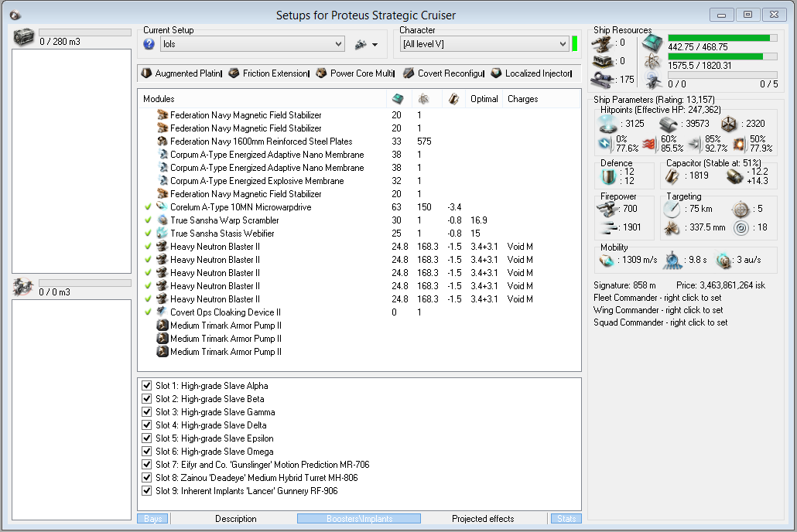Uncheck Slot 4 High-grade Slave Delta
This screenshot has width=797, height=532.
[147, 425]
